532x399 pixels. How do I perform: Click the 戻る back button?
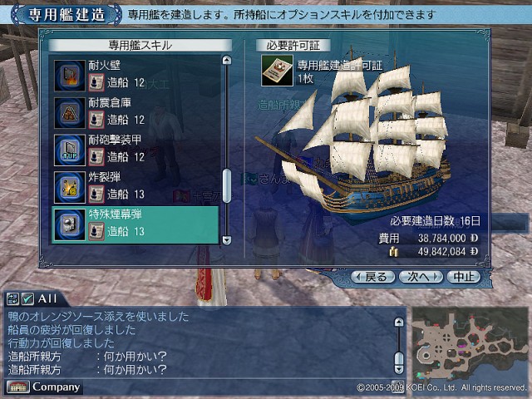point(373,277)
